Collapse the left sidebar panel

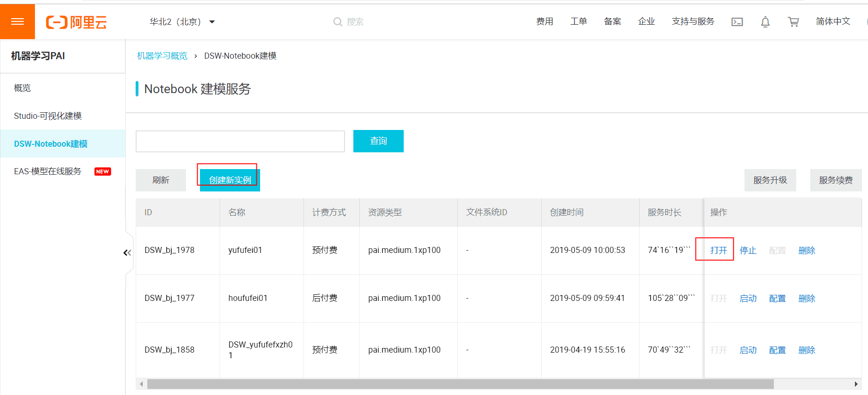click(127, 253)
